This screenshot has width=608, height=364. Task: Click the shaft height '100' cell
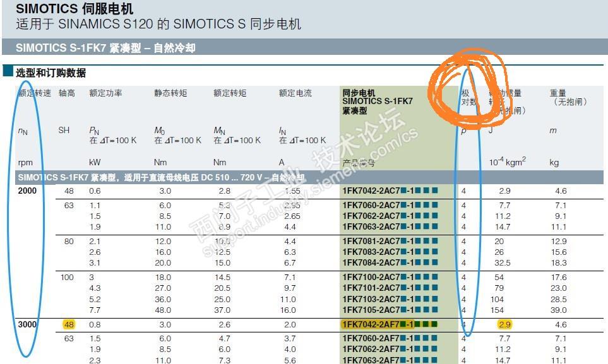[x=67, y=278]
